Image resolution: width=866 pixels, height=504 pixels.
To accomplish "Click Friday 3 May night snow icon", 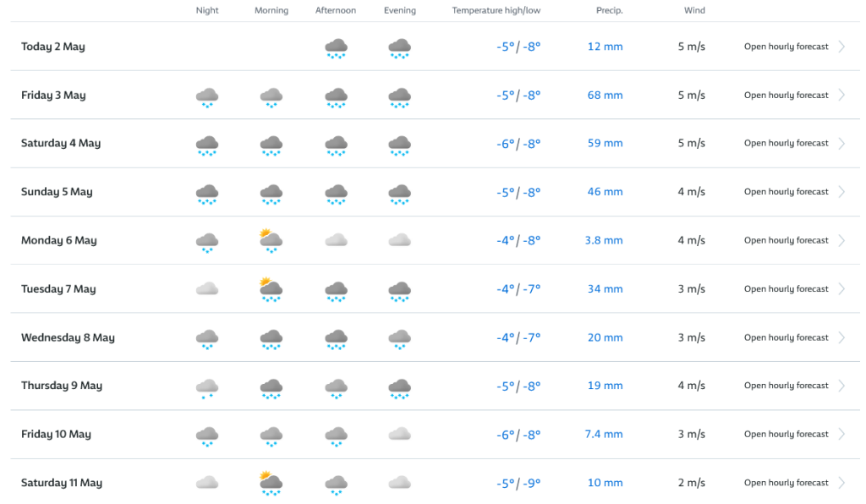I will [x=207, y=96].
